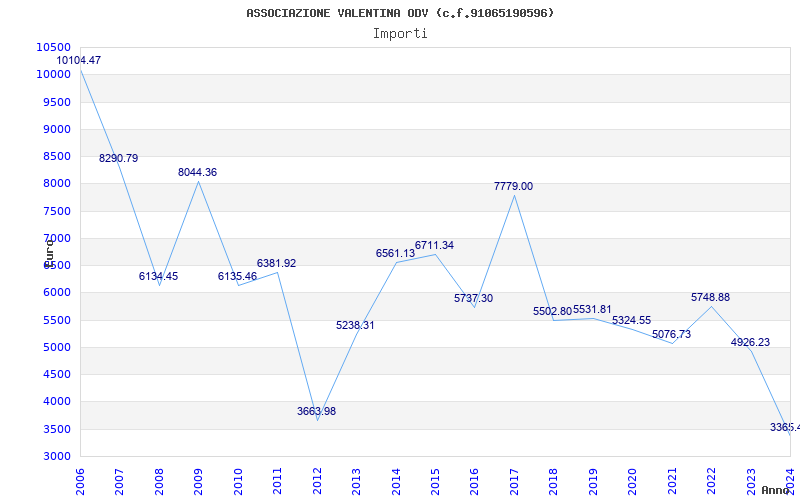Viewport: 800px width, 500px height.
Task: Select the x-axis year 2020
Action: click(633, 481)
